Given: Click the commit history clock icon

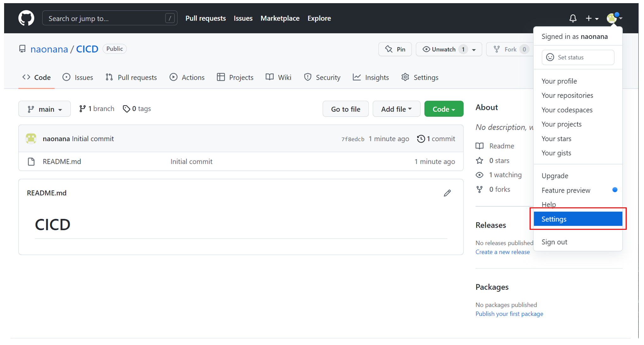Looking at the screenshot, I should click(421, 139).
